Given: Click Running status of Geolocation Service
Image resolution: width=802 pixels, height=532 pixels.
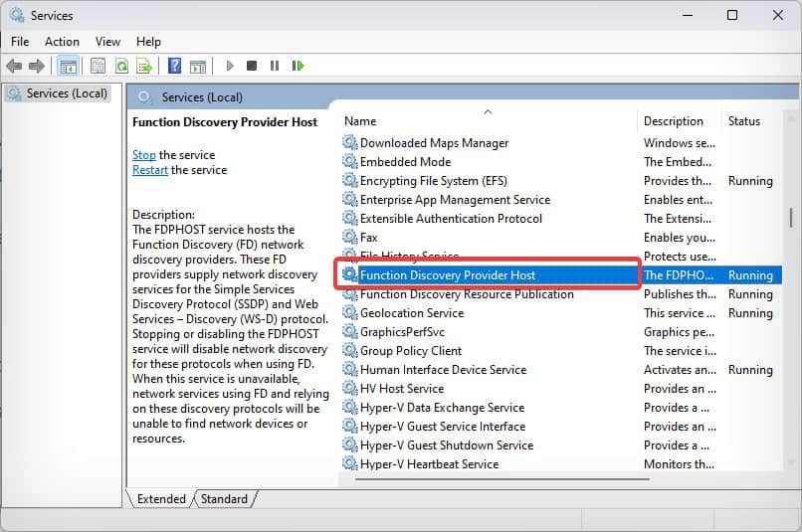Looking at the screenshot, I should 750,313.
